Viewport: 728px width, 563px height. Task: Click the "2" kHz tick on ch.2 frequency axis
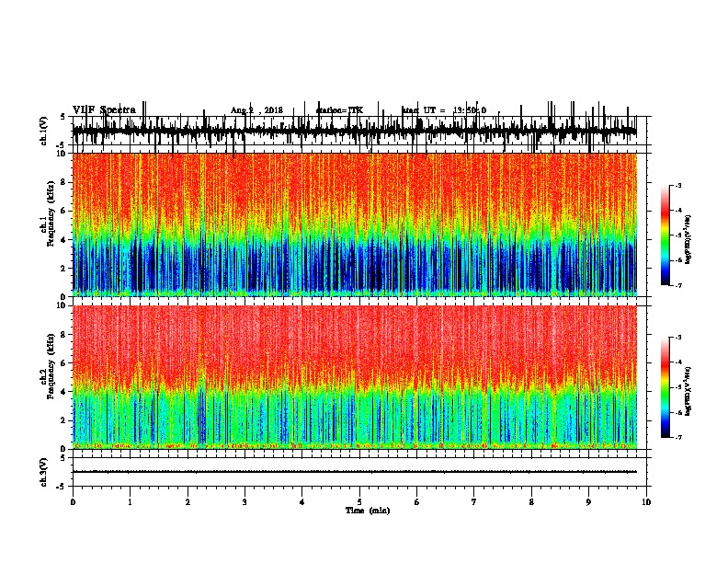63,420
